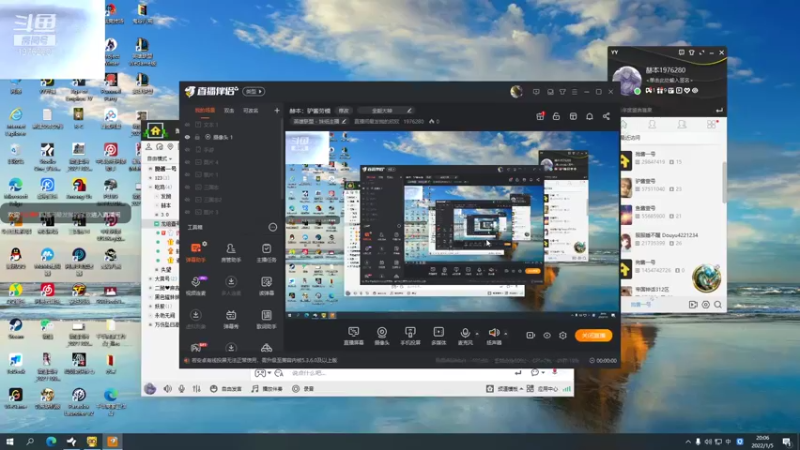Click the taskbar search icon
Viewport: 800px width, 450px height.
coord(30,441)
